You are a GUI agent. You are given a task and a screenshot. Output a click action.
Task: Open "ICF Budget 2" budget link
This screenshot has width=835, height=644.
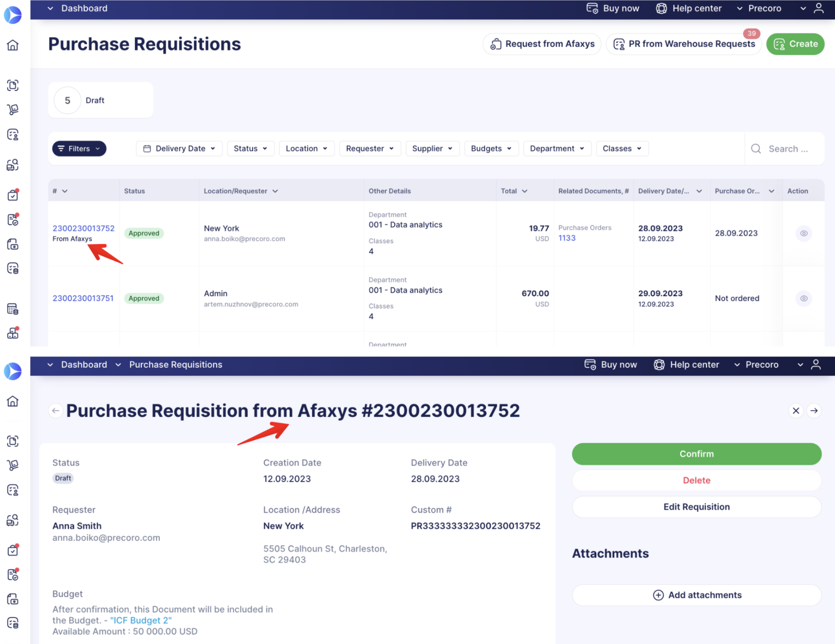[141, 620]
